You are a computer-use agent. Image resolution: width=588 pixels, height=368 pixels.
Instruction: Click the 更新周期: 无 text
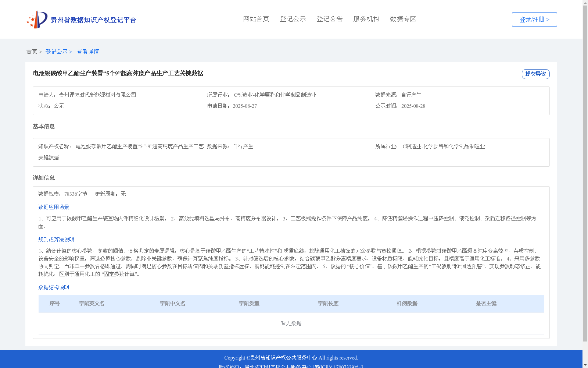[110, 194]
